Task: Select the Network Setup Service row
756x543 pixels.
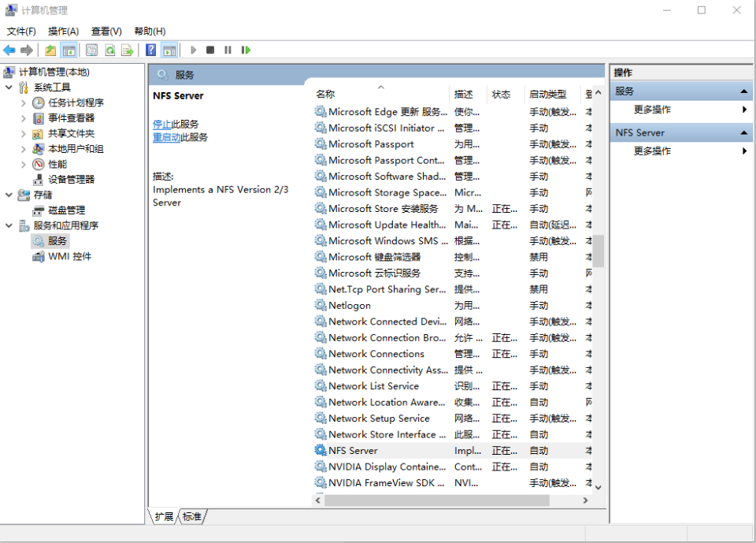Action: (453, 418)
